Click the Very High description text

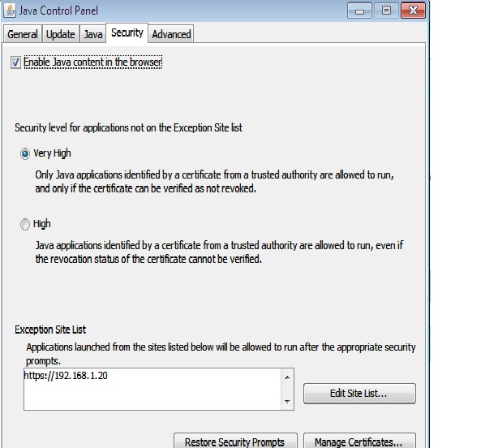[214, 182]
